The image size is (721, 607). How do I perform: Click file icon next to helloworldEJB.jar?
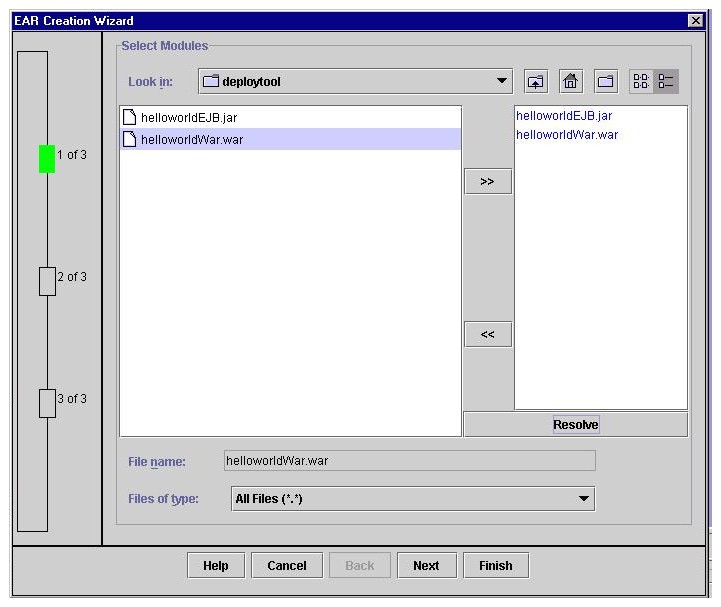coord(130,117)
